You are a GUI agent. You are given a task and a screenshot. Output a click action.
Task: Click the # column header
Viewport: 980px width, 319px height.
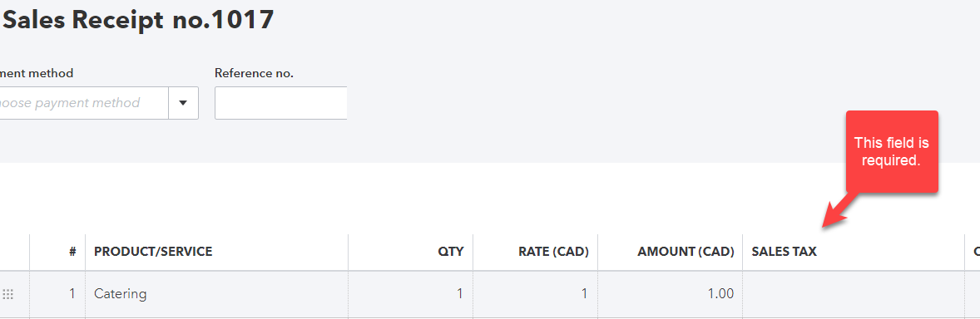(x=72, y=252)
